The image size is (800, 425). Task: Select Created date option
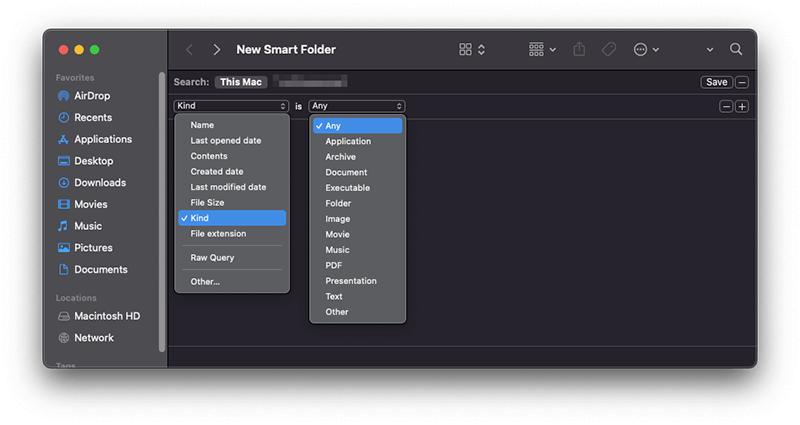pyautogui.click(x=232, y=171)
